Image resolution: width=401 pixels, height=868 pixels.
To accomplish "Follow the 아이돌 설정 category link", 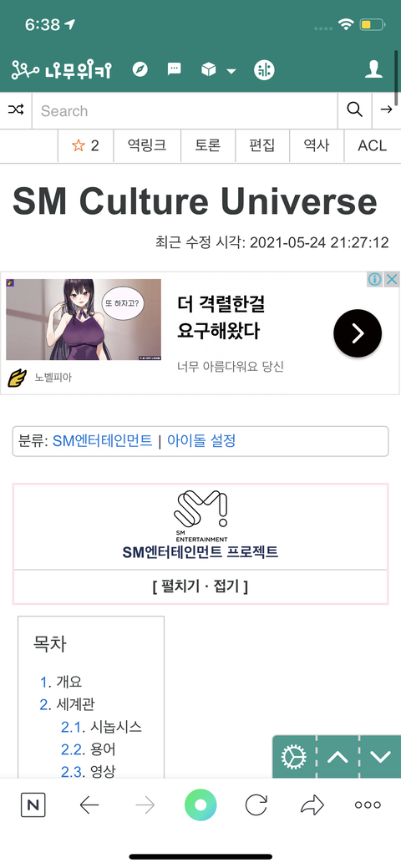I will tap(201, 441).
